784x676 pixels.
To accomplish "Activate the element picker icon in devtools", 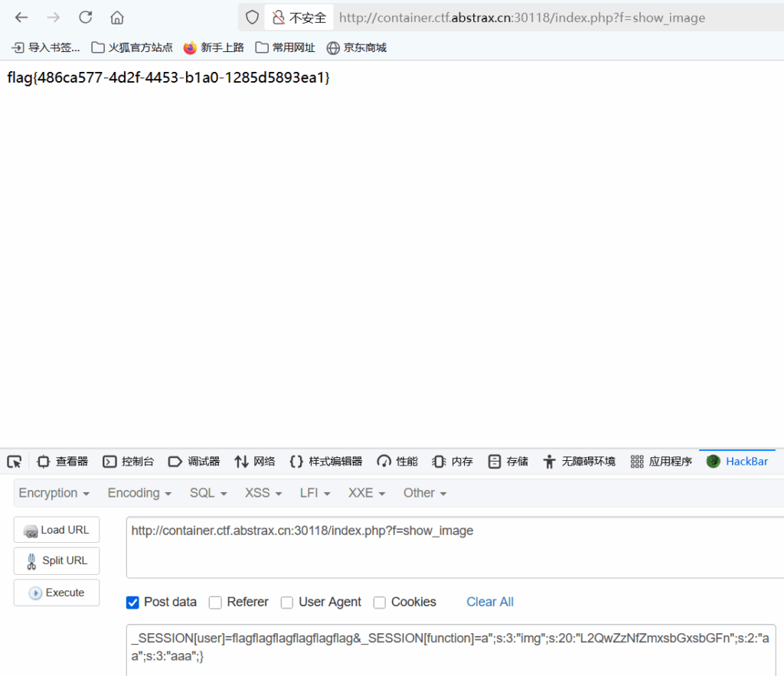I will click(x=14, y=462).
